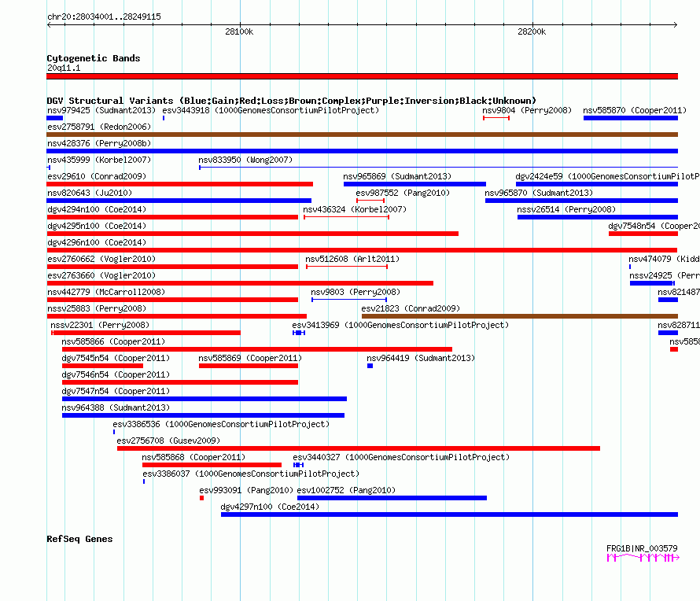Open the esv2763660 (Vogler2010) label
The height and width of the screenshot is (601, 700).
point(101,275)
